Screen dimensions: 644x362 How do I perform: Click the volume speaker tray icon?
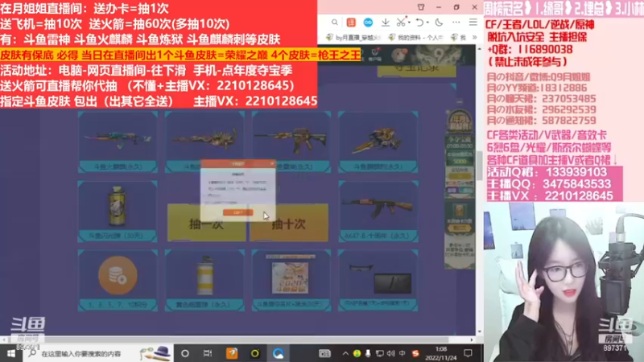coord(390,353)
